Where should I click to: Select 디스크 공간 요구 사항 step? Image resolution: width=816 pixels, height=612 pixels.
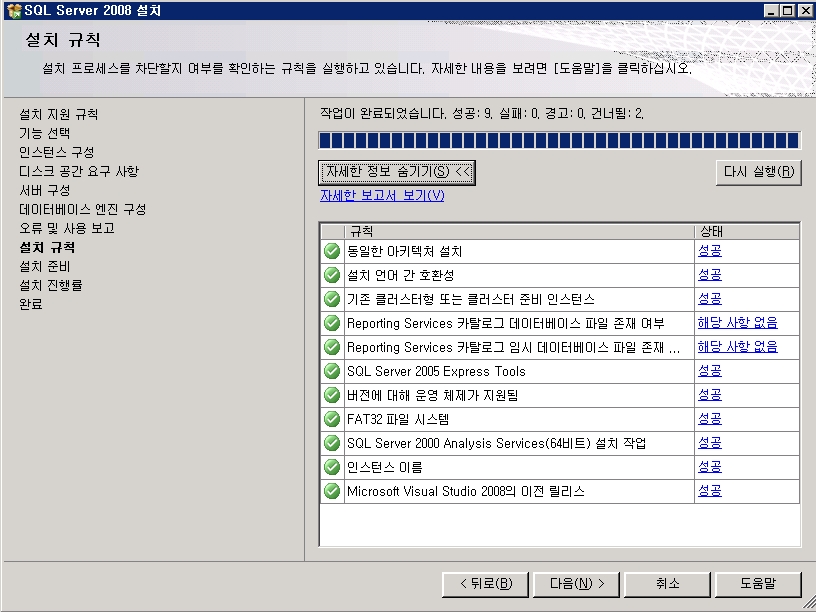click(x=79, y=171)
